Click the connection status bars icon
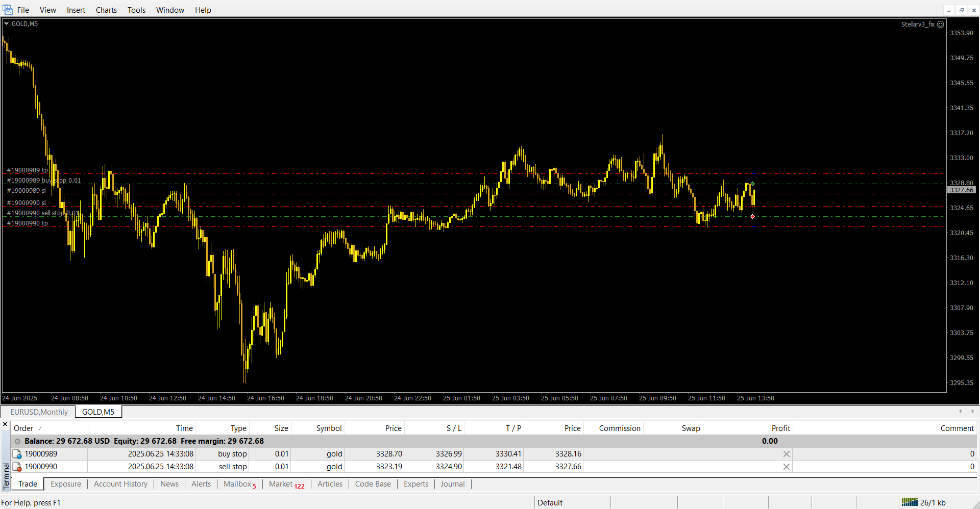This screenshot has width=980, height=509. point(909,502)
